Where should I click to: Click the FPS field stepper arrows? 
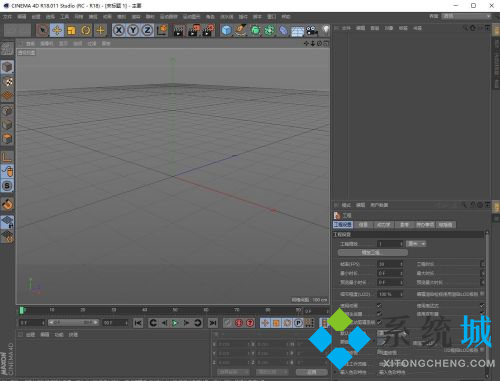(401, 264)
